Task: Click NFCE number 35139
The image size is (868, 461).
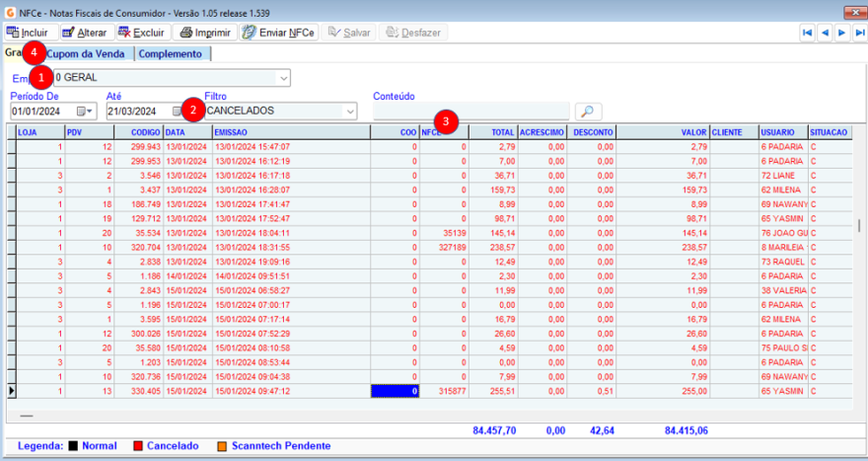Action: coord(444,233)
